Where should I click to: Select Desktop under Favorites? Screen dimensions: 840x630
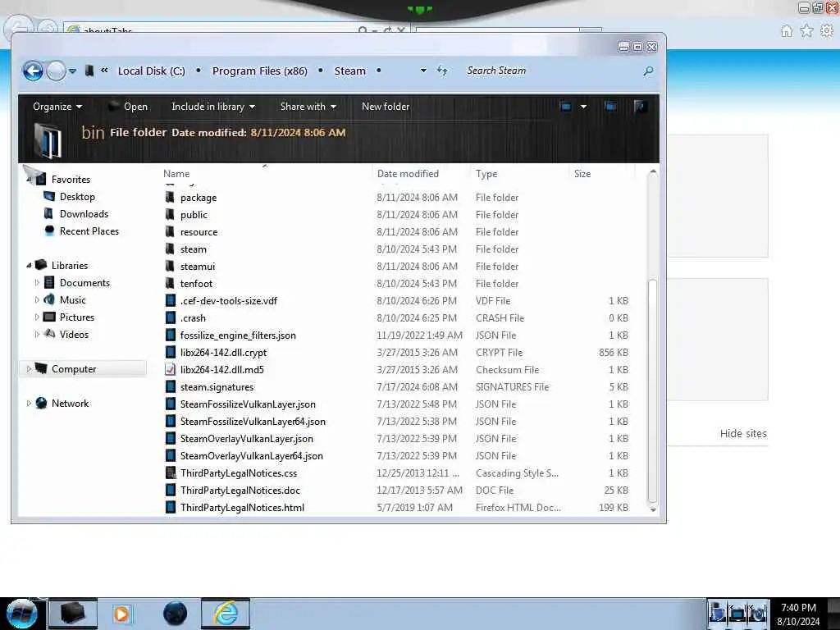click(x=77, y=197)
